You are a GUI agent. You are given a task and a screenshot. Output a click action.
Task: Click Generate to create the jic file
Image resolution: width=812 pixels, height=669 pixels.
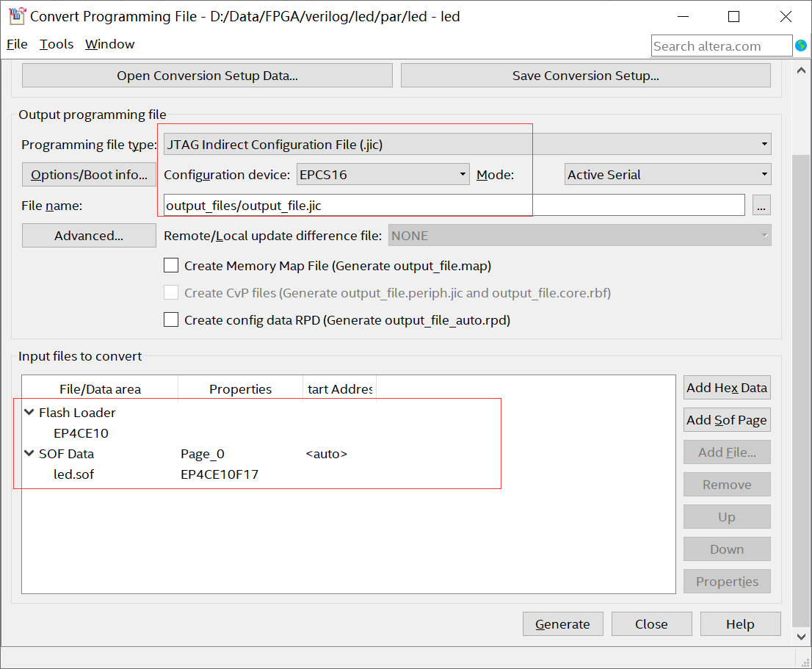tap(563, 624)
